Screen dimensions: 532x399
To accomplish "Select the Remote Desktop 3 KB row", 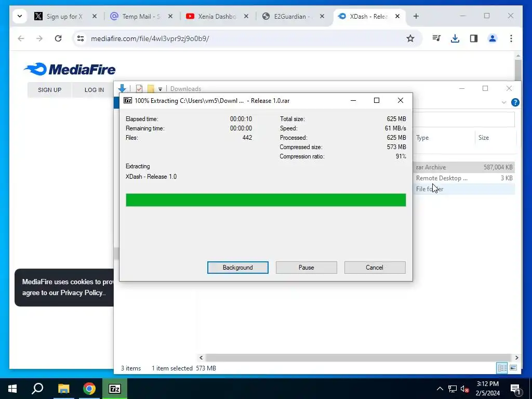I will (x=464, y=178).
